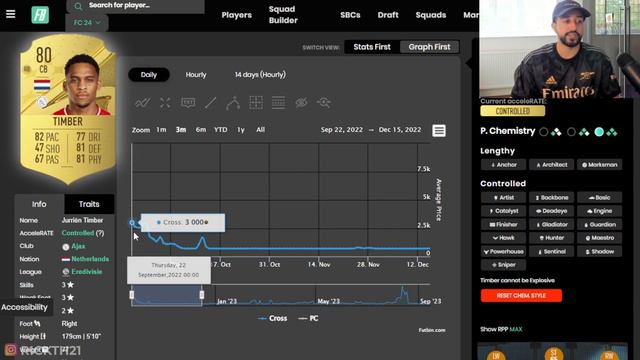Click the zoom magnifier chart tool

point(324,103)
